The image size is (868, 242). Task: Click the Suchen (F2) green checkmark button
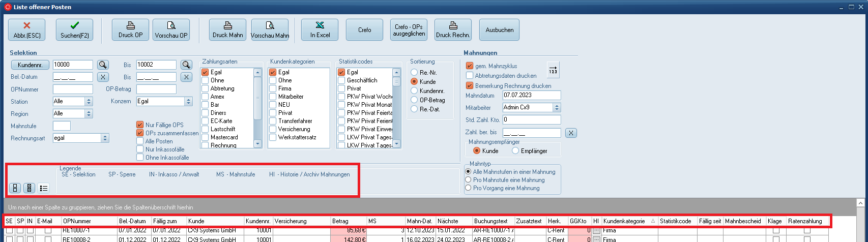click(x=74, y=30)
